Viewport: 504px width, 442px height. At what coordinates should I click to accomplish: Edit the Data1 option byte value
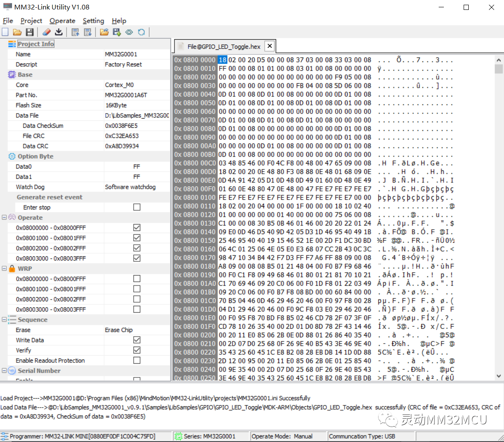[x=137, y=177]
